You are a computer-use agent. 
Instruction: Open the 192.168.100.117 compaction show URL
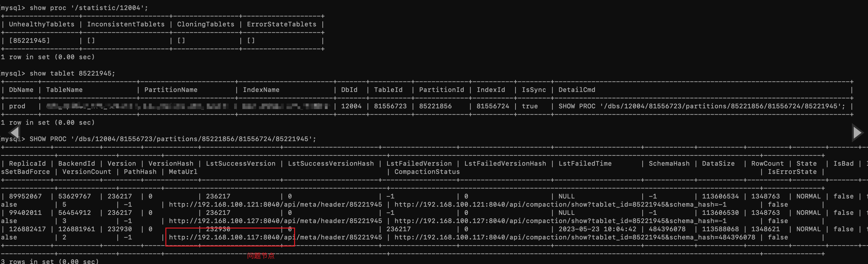pyautogui.click(x=575, y=237)
